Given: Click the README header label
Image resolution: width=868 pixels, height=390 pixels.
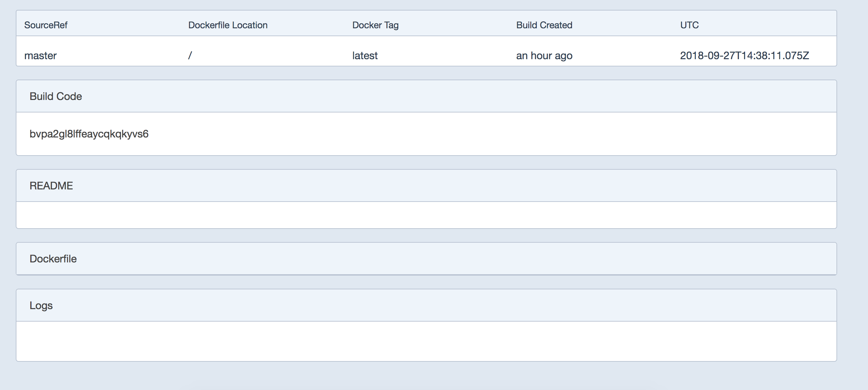Looking at the screenshot, I should click(51, 185).
